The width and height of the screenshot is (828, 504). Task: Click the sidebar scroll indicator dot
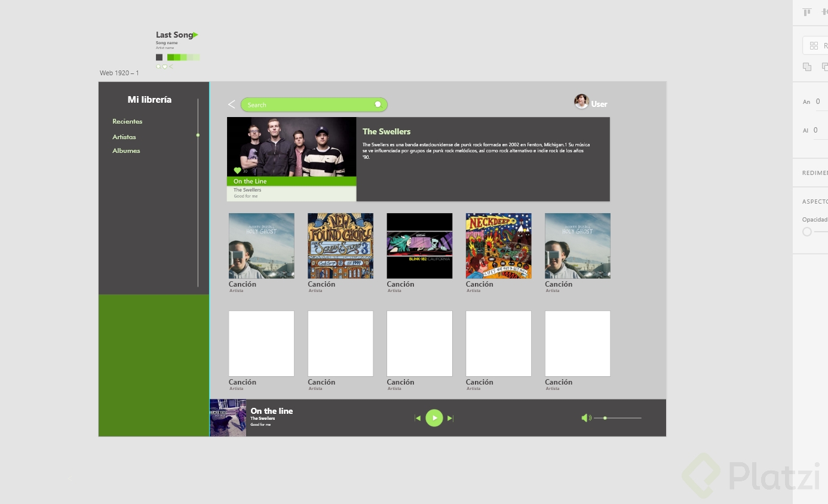click(x=198, y=135)
